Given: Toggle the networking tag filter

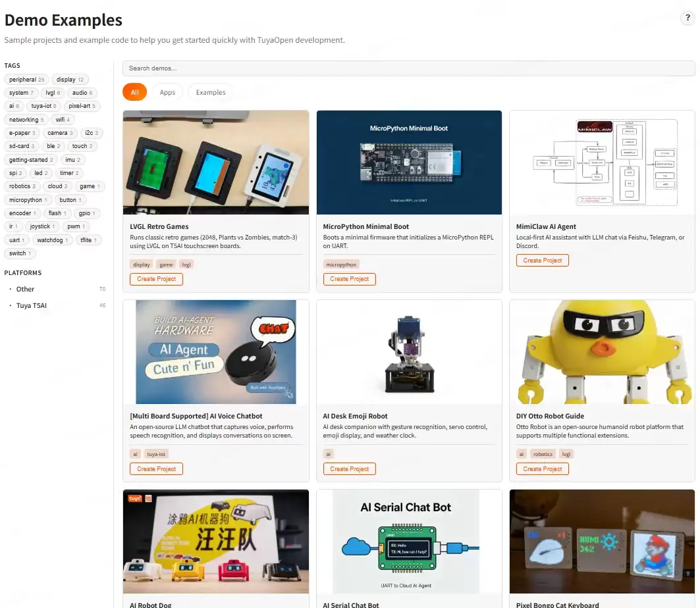Looking at the screenshot, I should (26, 120).
